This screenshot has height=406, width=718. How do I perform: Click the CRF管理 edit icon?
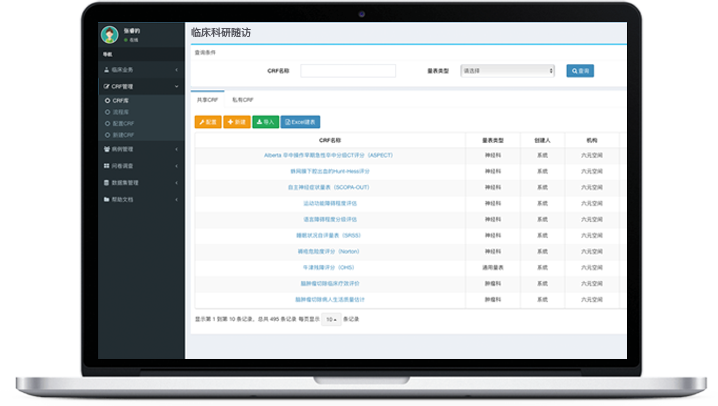(106, 87)
